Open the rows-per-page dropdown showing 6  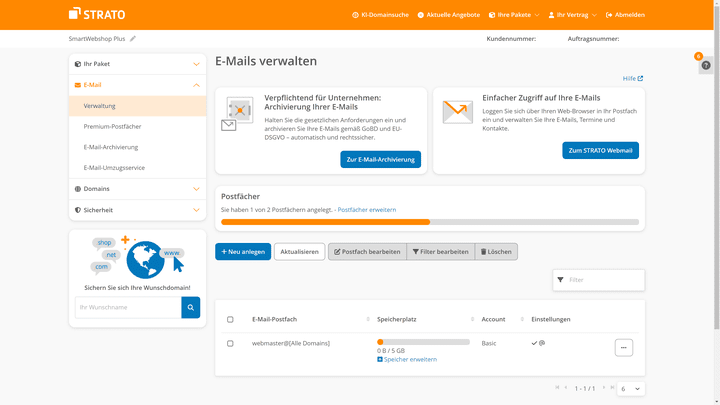[x=630, y=389]
